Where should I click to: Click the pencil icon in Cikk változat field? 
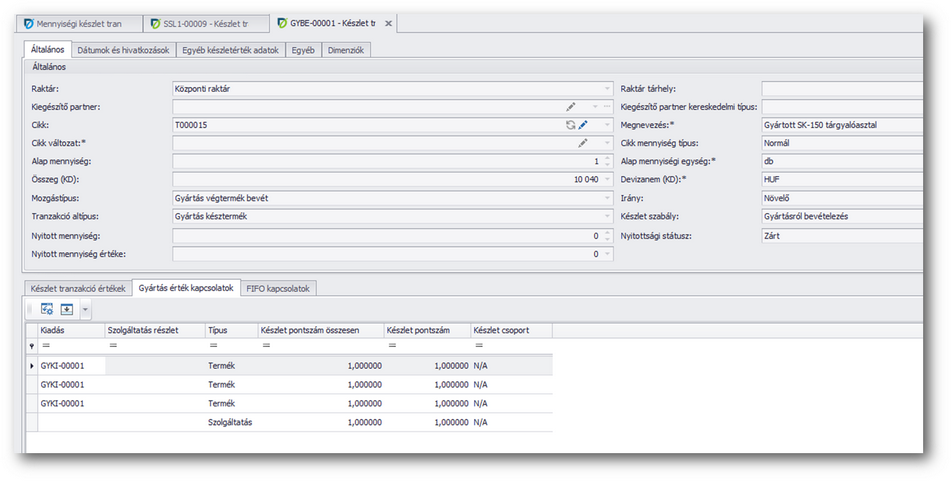[583, 143]
